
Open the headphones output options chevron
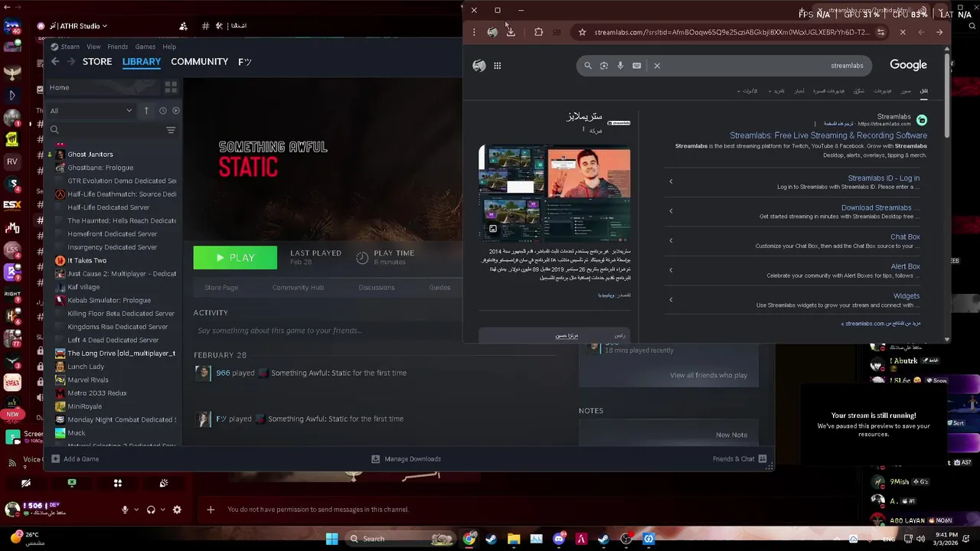(162, 510)
